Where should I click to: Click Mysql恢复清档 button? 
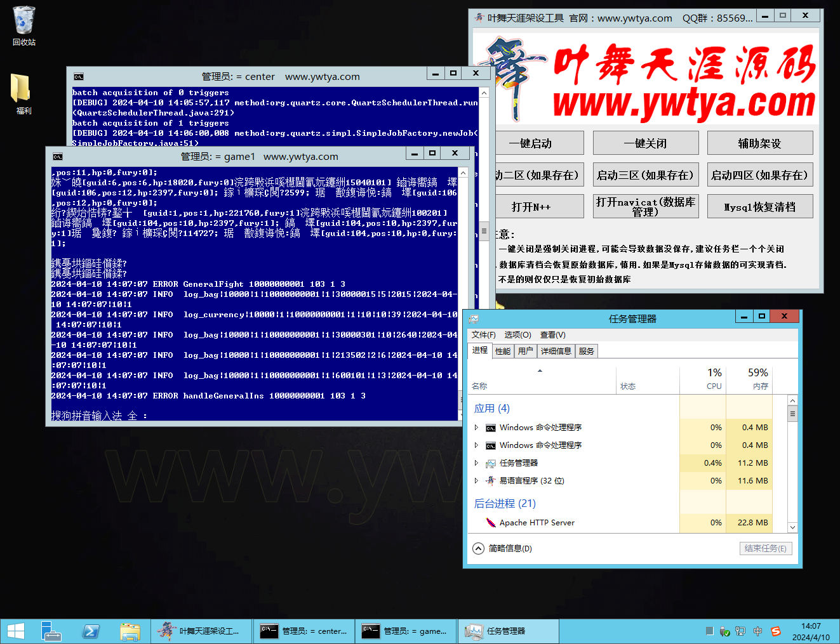(760, 207)
